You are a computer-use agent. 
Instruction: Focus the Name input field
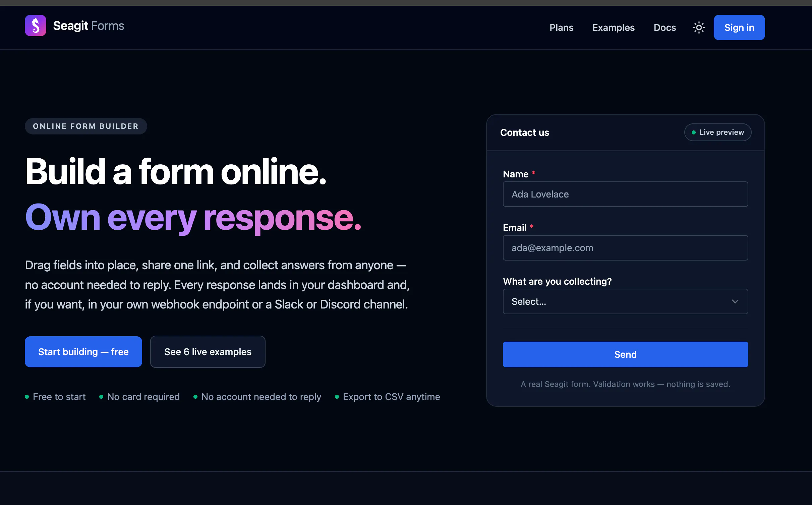[625, 194]
